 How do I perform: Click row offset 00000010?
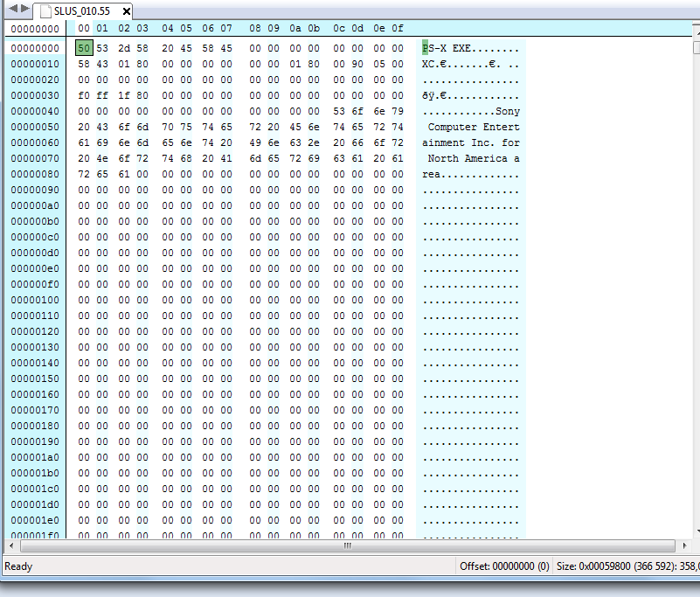pyautogui.click(x=35, y=65)
